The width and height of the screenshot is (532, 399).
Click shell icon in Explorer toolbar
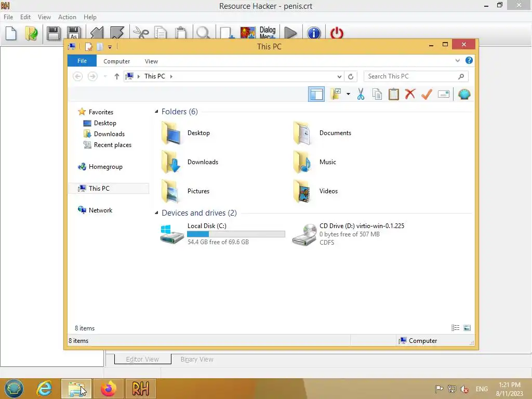[x=464, y=94]
